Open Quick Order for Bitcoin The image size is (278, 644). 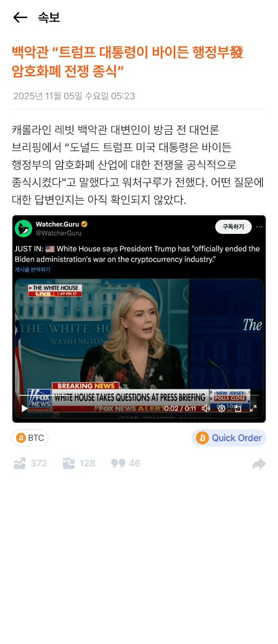click(x=229, y=438)
